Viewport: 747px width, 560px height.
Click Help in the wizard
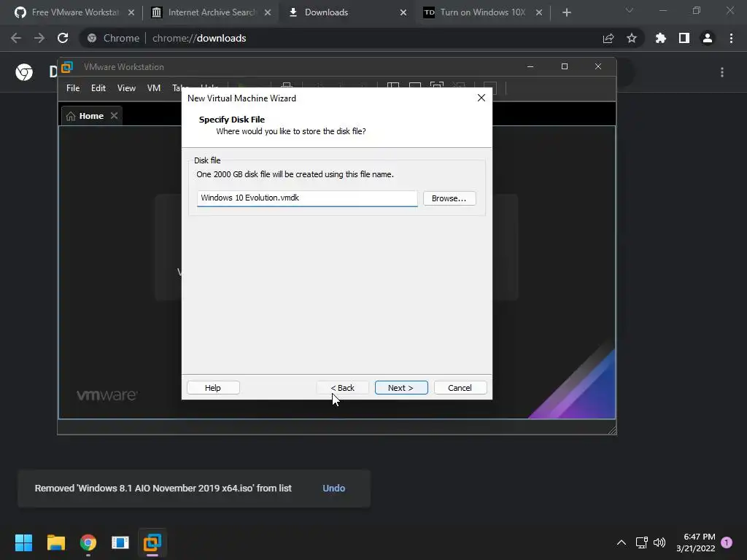[213, 388]
